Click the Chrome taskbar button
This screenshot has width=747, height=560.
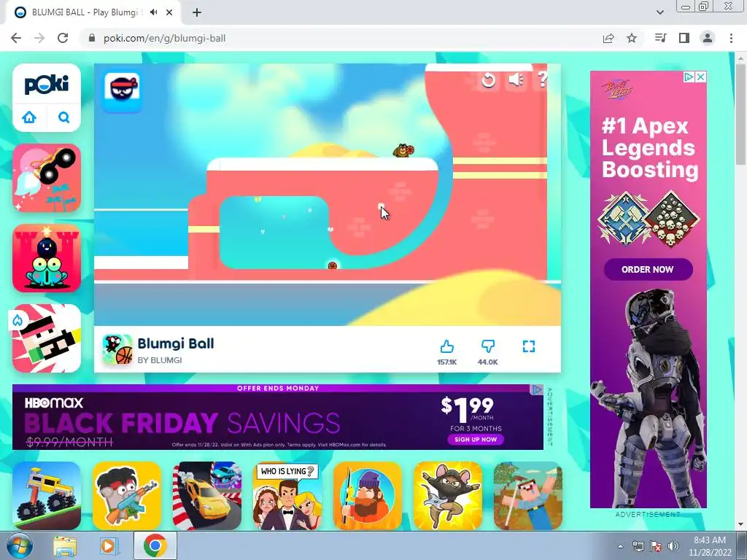tap(155, 545)
